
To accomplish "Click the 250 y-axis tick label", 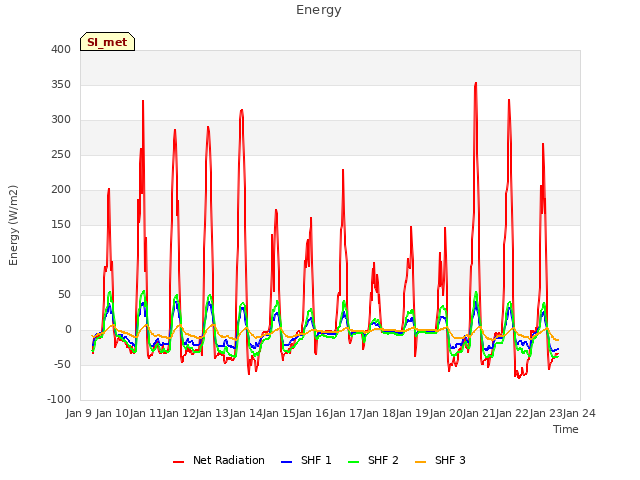I will 61,155.
